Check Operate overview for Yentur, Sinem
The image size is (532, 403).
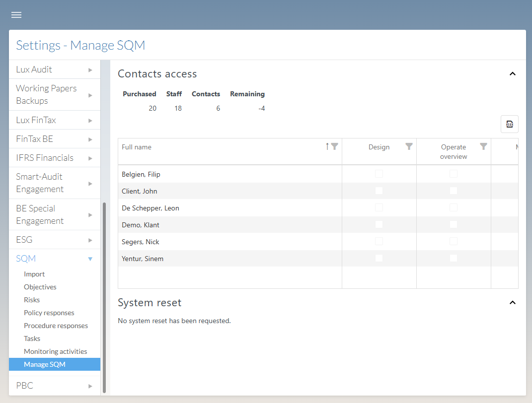454,258
